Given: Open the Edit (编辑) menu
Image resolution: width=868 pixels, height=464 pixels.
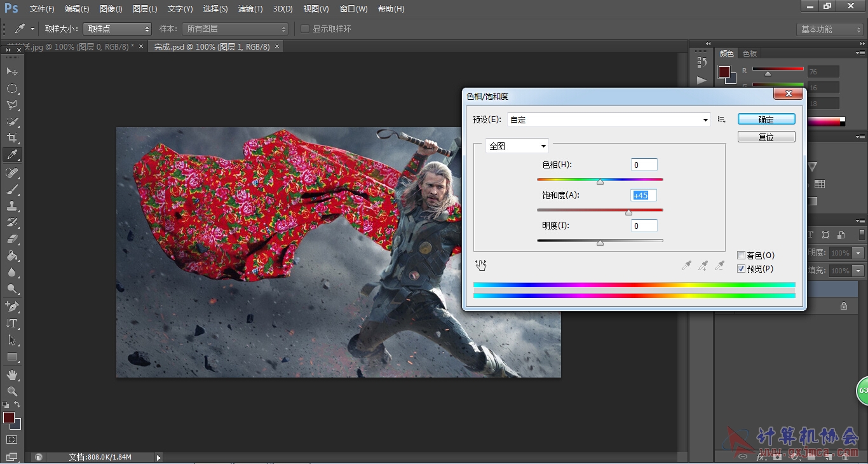Looking at the screenshot, I should click(x=77, y=9).
